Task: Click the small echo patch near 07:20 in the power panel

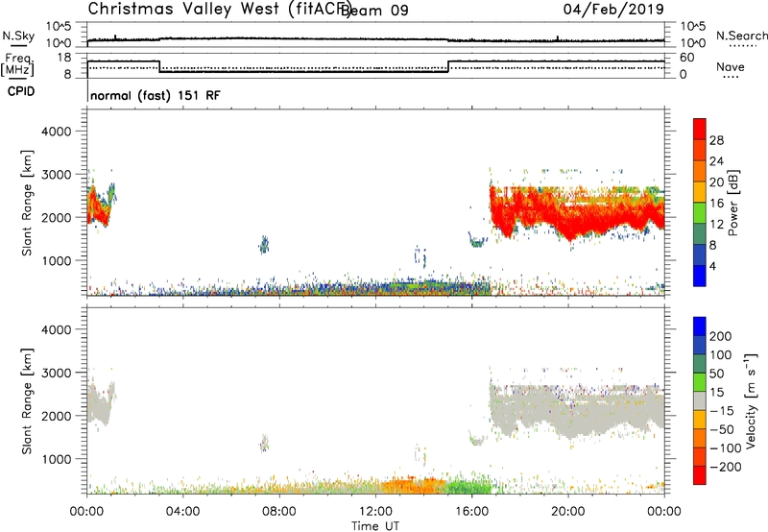Action: (x=265, y=245)
